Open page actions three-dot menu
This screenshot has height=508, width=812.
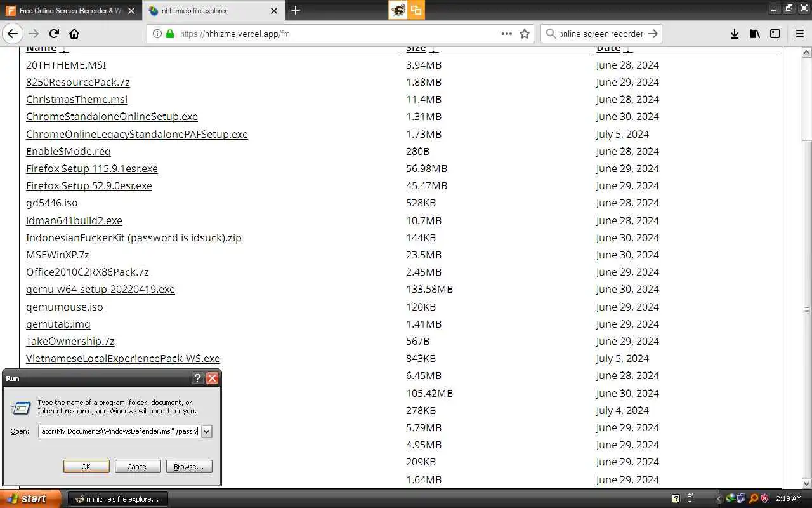coord(506,34)
